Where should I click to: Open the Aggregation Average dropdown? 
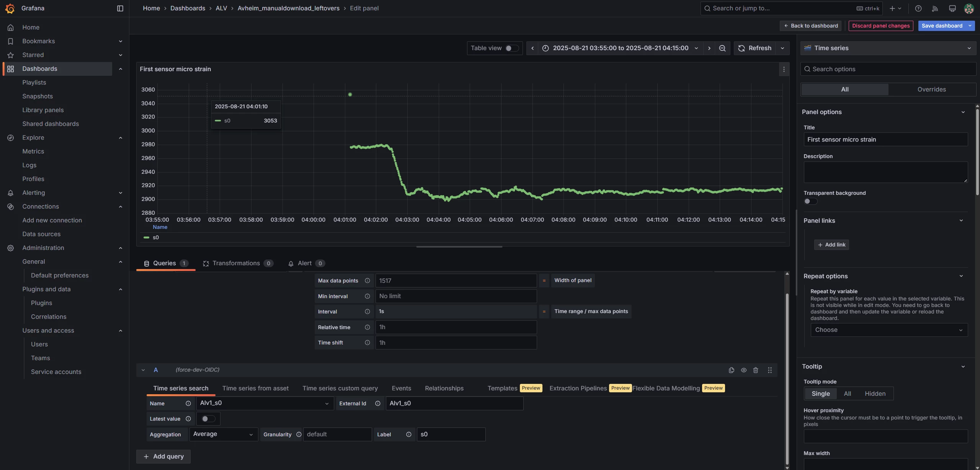224,434
